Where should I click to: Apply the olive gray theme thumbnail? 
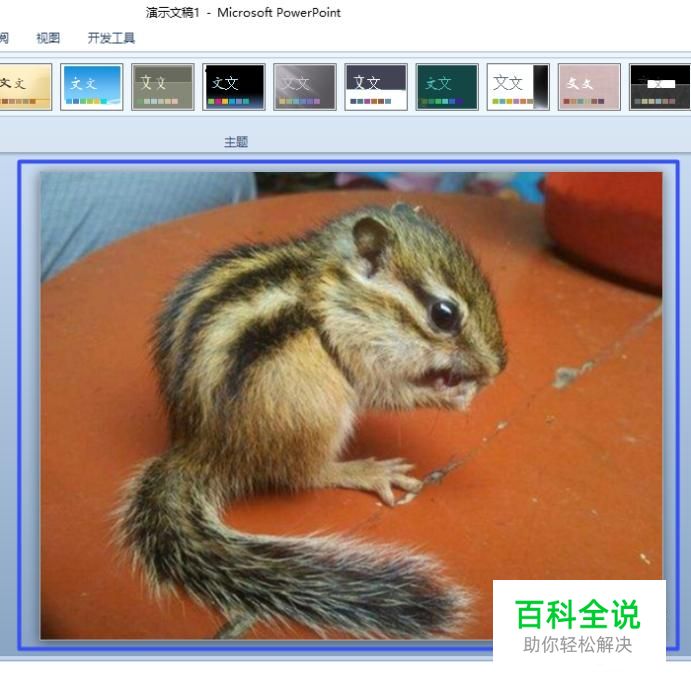click(x=163, y=87)
